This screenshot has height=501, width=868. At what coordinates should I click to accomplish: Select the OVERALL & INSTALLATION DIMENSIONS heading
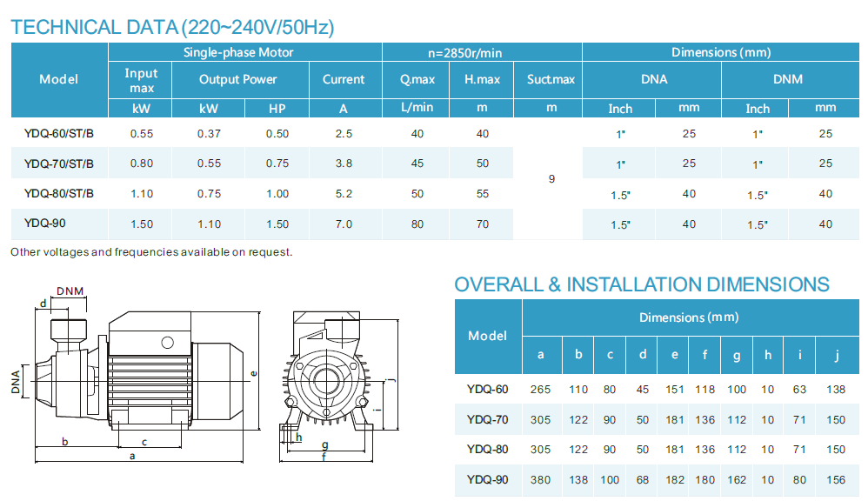coord(642,284)
